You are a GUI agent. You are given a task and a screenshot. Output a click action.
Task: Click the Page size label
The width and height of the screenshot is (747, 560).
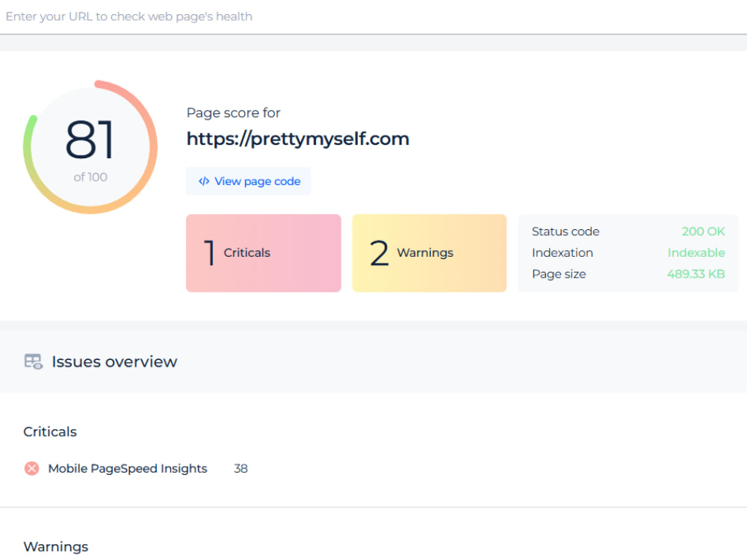point(559,274)
